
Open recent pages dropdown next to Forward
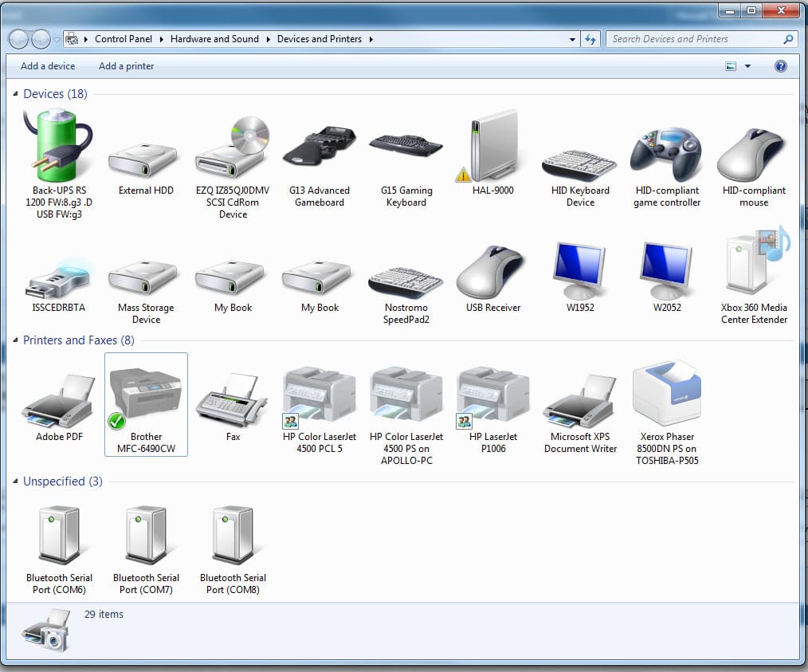click(57, 39)
